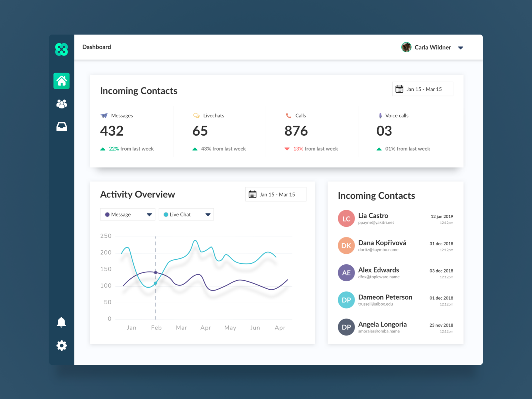Screen dimensions: 532x399
Task: Click the teal Live Chat color dot
Action: click(x=166, y=214)
